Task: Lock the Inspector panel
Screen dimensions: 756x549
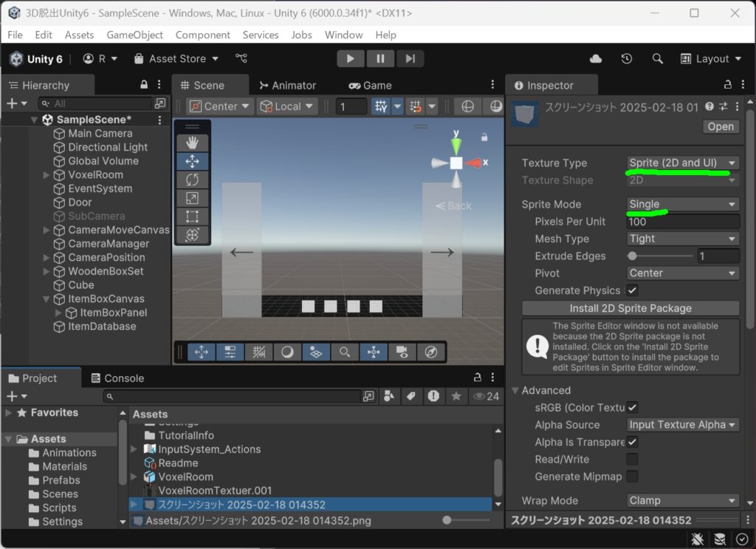Action: (x=727, y=84)
